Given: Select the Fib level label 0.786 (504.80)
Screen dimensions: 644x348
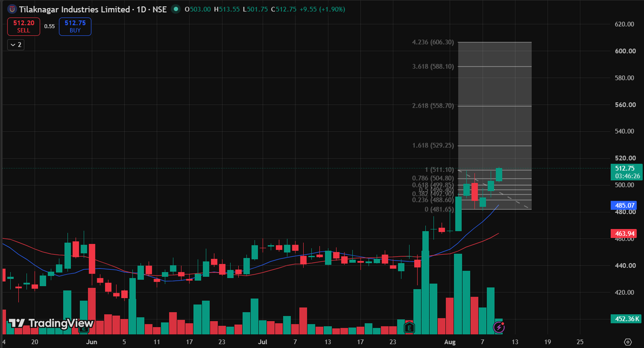Looking at the screenshot, I should (433, 179).
